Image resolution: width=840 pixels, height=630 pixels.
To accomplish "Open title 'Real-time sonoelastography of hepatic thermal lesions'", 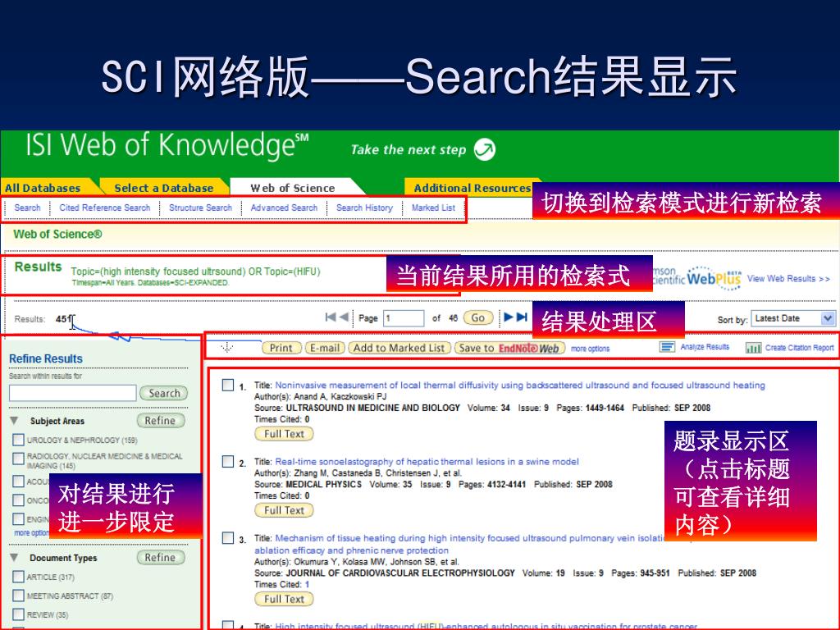I will coord(427,462).
